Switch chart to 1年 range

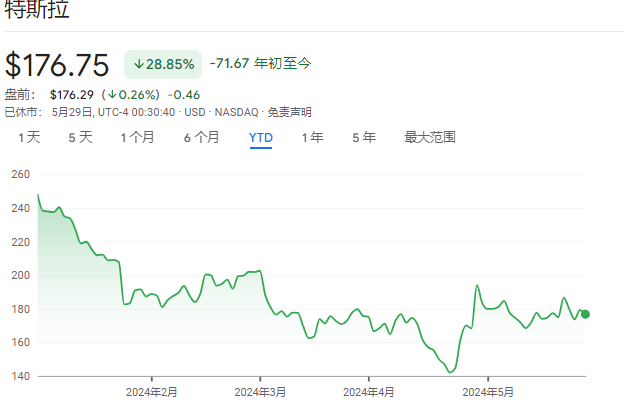pyautogui.click(x=312, y=138)
